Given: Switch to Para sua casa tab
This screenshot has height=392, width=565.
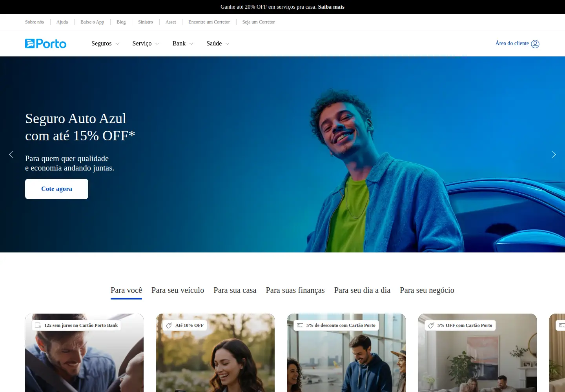Looking at the screenshot, I should (x=235, y=290).
